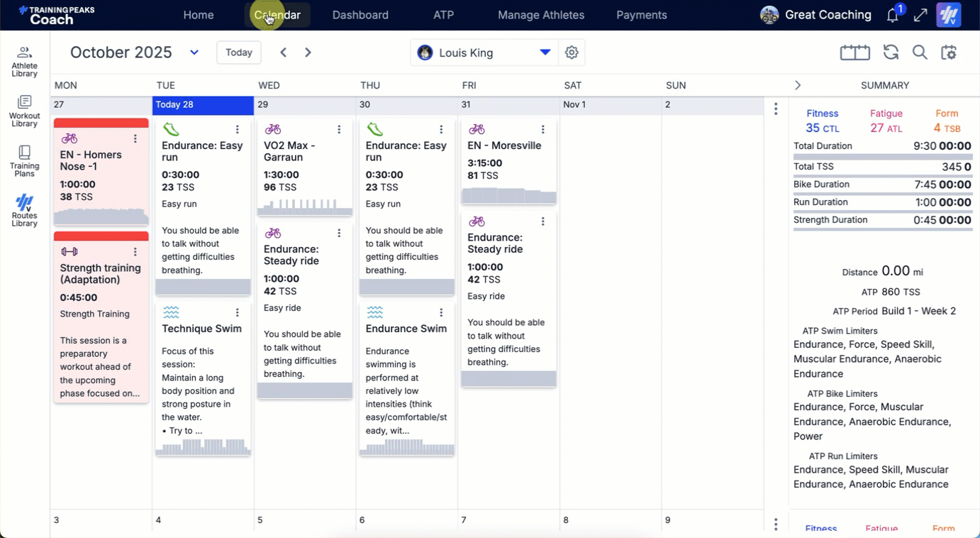Viewport: 980px width, 538px height.
Task: Open the Routes Library panel
Action: tap(24, 211)
